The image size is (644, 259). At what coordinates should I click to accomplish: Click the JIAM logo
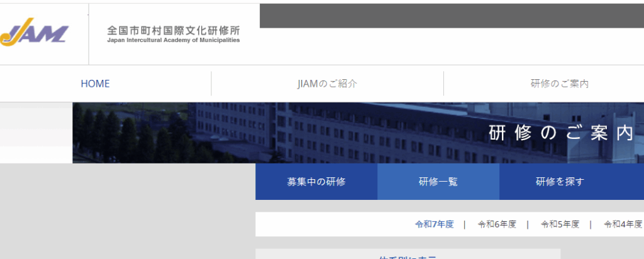coord(35,32)
